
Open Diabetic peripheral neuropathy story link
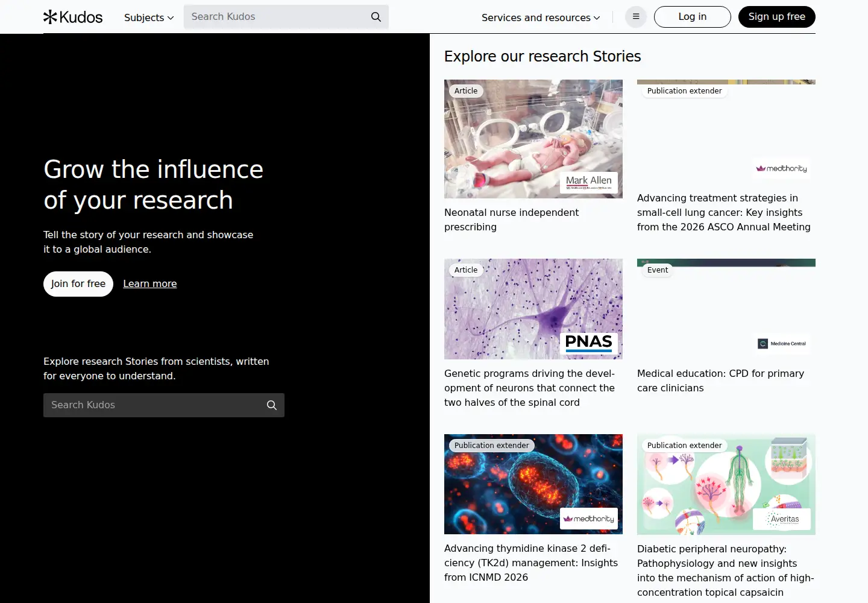click(726, 570)
